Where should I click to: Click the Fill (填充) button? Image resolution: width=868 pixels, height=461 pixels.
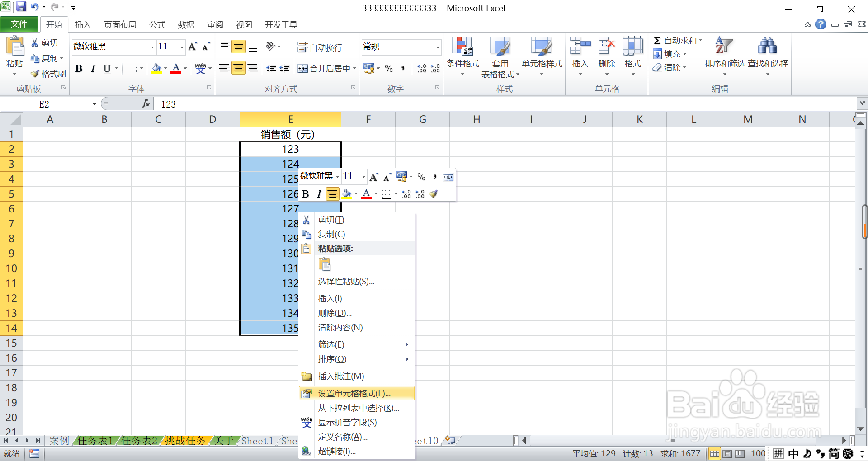(x=670, y=54)
